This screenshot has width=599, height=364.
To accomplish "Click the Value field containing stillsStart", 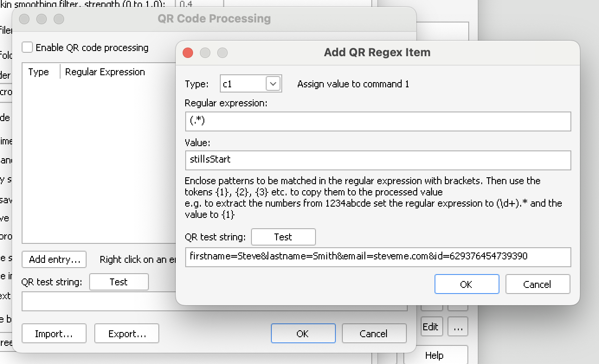I will 377,160.
